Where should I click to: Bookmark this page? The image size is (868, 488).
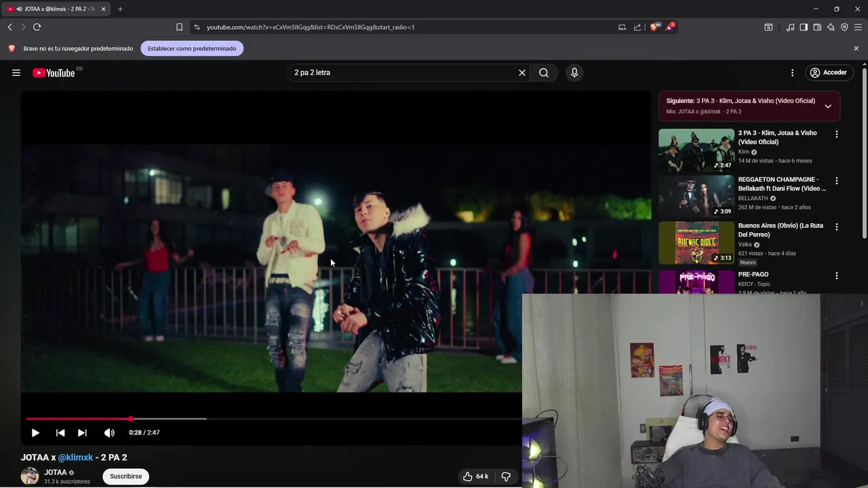coord(179,27)
